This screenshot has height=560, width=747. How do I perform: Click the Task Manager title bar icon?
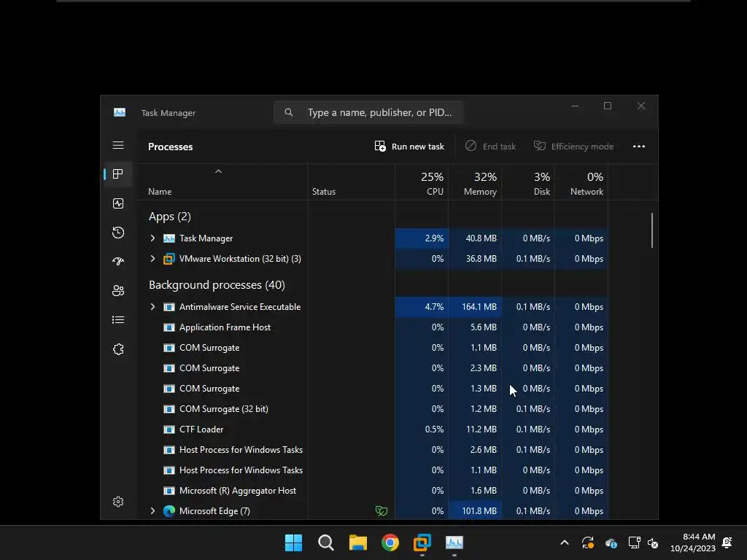pos(120,112)
